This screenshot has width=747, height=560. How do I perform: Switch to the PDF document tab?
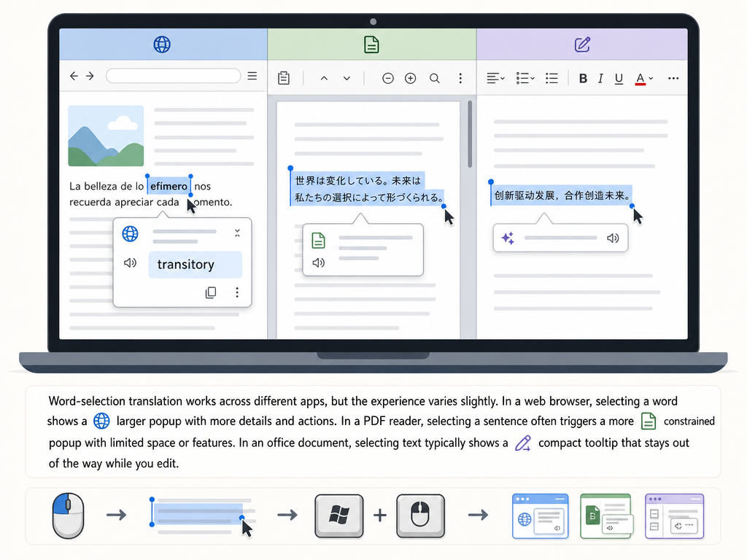tap(371, 44)
